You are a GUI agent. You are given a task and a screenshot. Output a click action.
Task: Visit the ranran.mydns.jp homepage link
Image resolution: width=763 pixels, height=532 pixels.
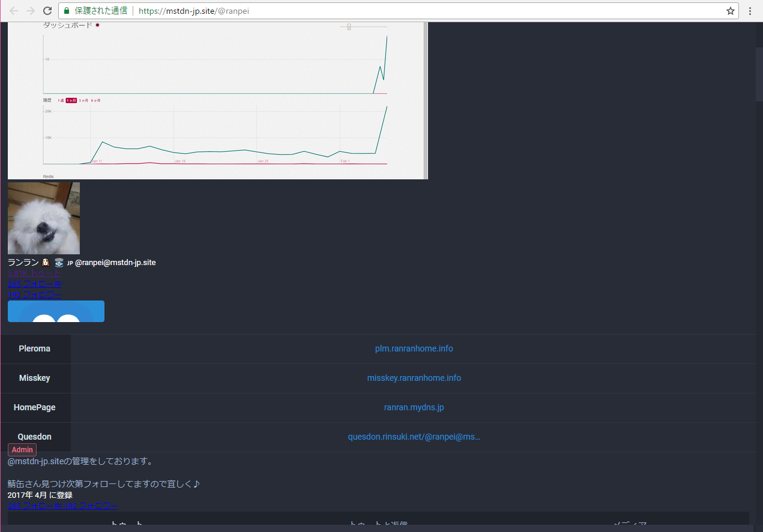pos(414,407)
